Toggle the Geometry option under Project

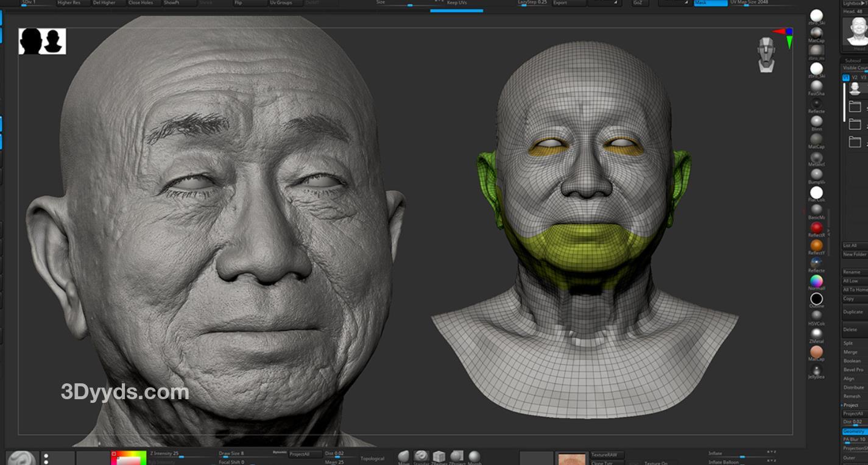pos(854,431)
